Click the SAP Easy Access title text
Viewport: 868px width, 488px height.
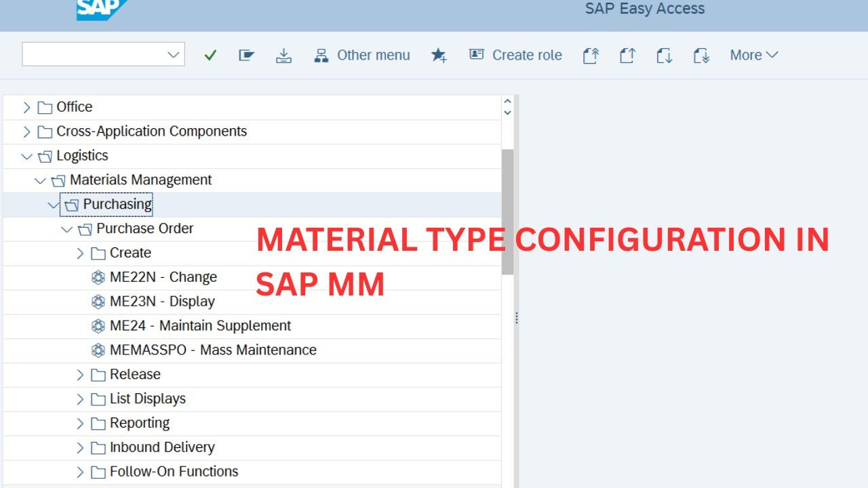(x=645, y=9)
